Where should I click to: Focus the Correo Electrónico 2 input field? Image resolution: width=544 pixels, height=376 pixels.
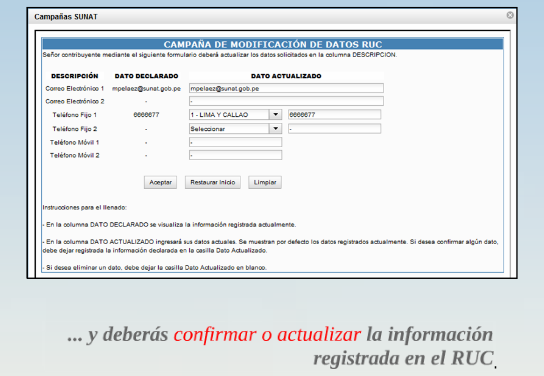(x=286, y=101)
